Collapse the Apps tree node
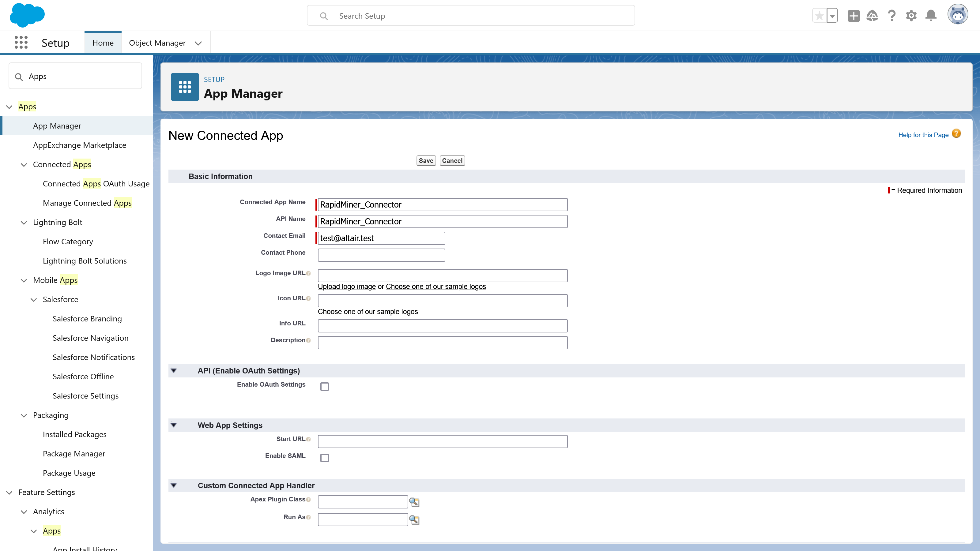Screen dimensions: 980x551 click(9, 107)
